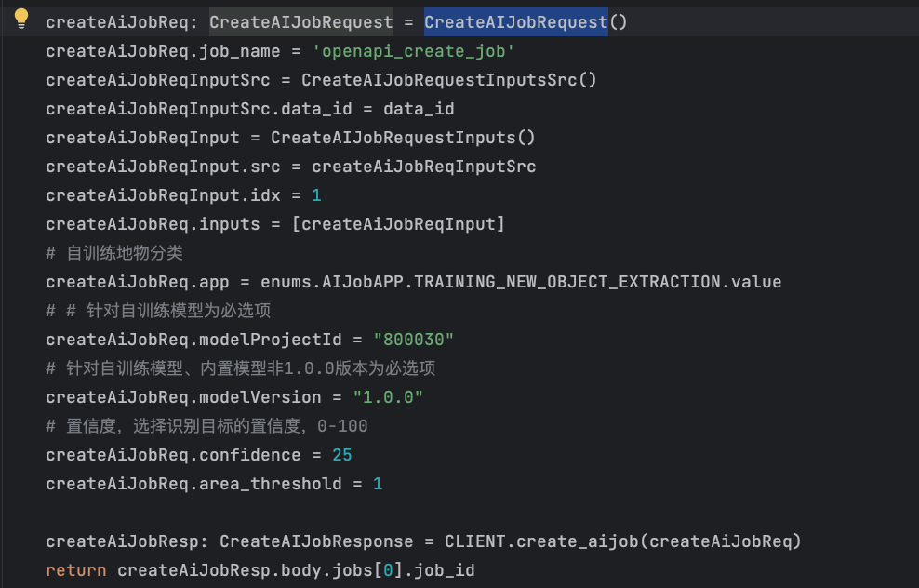Screen dimensions: 919x588
Task: Click the area_threshold value 1
Action: (x=378, y=484)
